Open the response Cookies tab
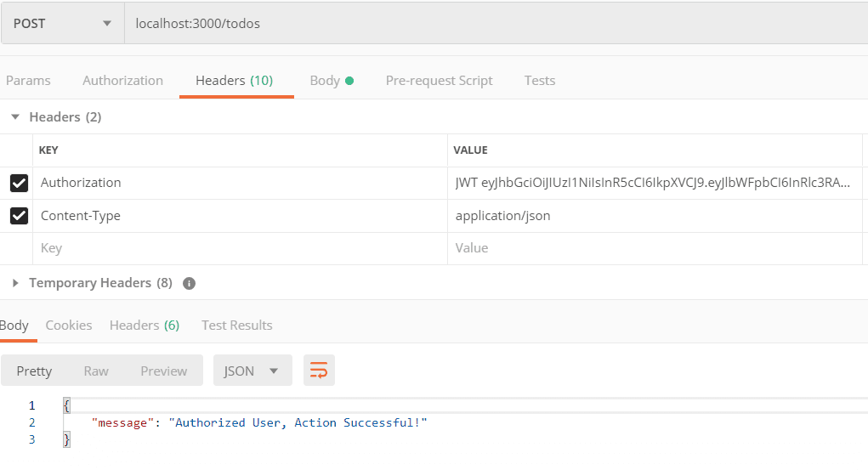The height and width of the screenshot is (470, 868). (69, 325)
